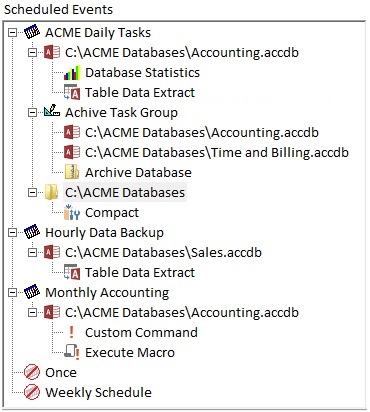Click the Archive Database zip folder icon
The image size is (370, 412).
[72, 173]
